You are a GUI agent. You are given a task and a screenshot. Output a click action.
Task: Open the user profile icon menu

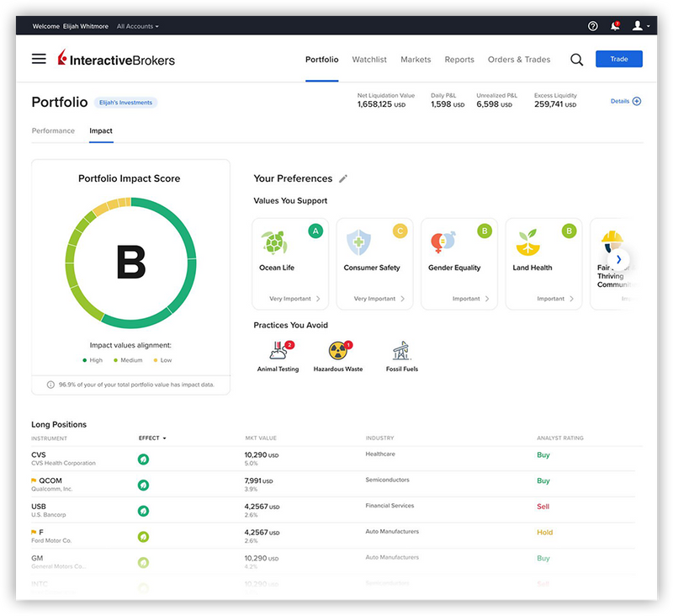[640, 26]
